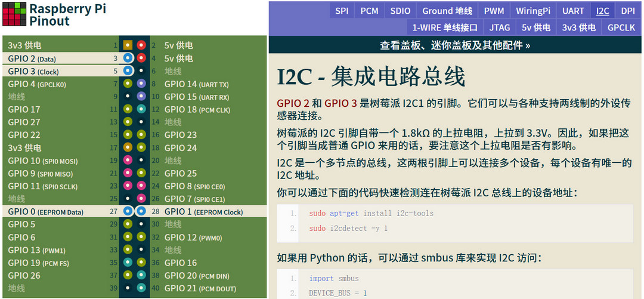Select the I2C tab
This screenshot has width=644, height=299.
click(x=602, y=11)
